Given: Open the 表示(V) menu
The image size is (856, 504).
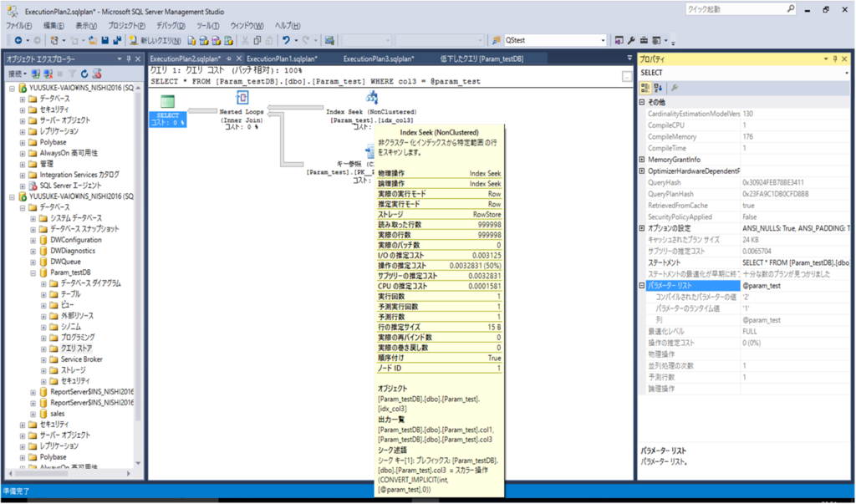Looking at the screenshot, I should (86, 26).
